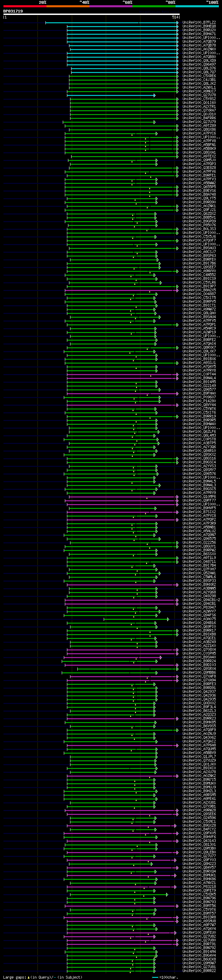222x980 pixels.
Task: Click the UniRef100_A9NUI7 label
Action: pos(199,91)
